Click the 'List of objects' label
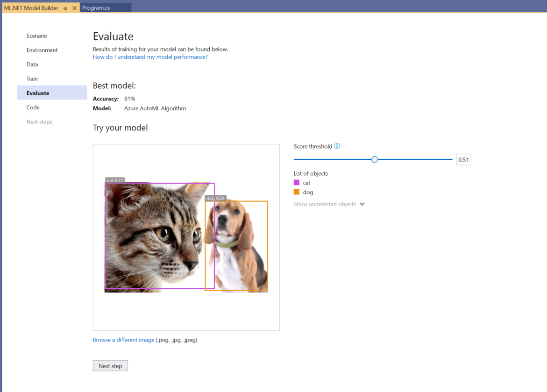This screenshot has height=392, width=547. click(x=311, y=173)
